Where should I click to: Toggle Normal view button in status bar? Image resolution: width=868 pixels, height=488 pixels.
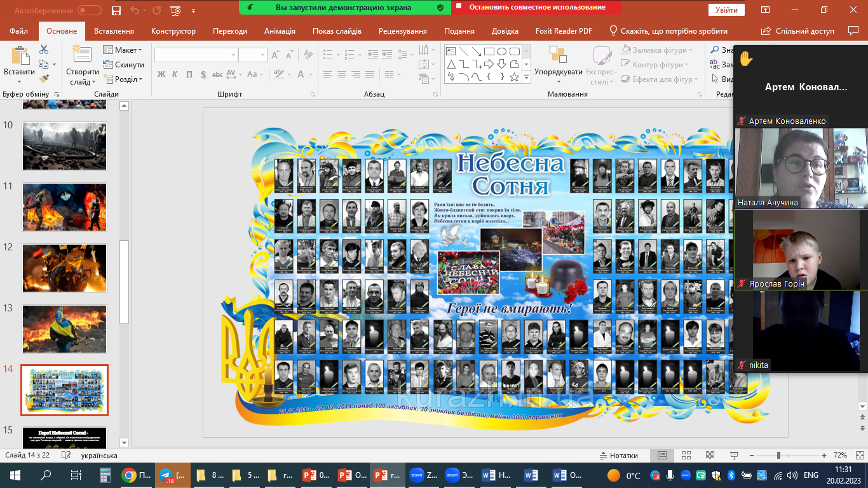click(662, 456)
